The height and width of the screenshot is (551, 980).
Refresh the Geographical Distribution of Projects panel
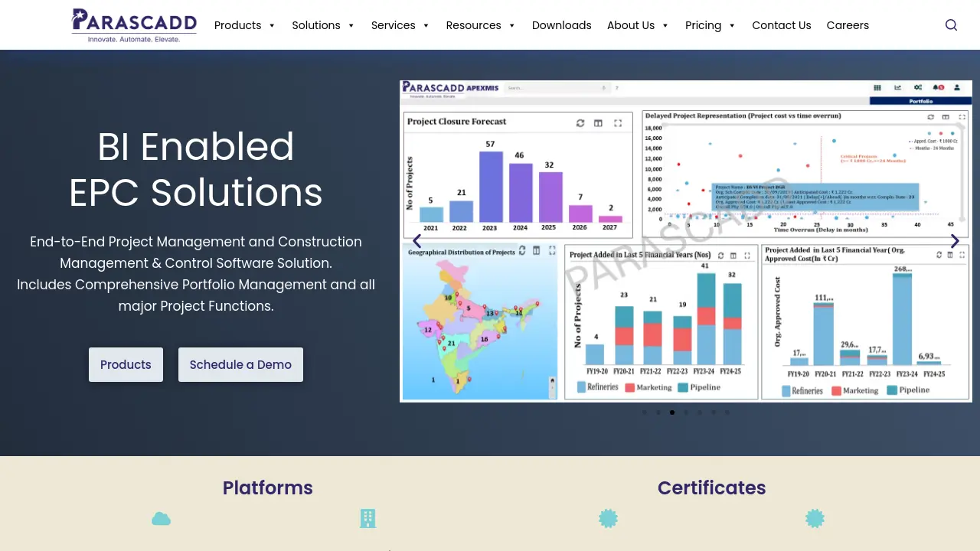[x=522, y=250]
